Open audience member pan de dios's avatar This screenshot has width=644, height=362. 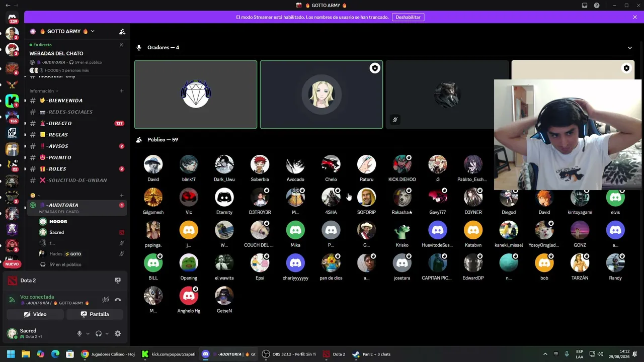(331, 263)
